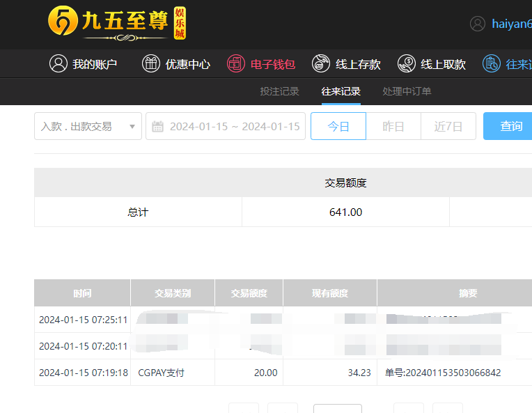Click the 总计 cell
The width and height of the screenshot is (532, 413).
tap(138, 212)
